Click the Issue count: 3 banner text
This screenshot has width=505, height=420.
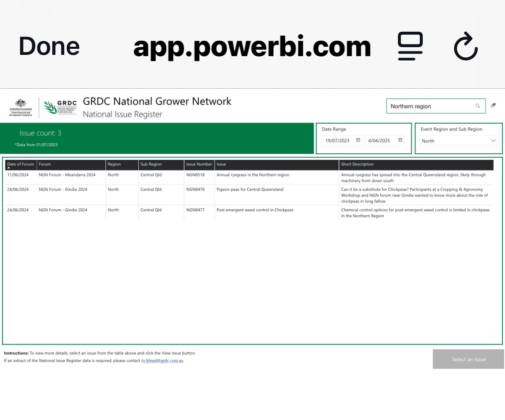40,133
